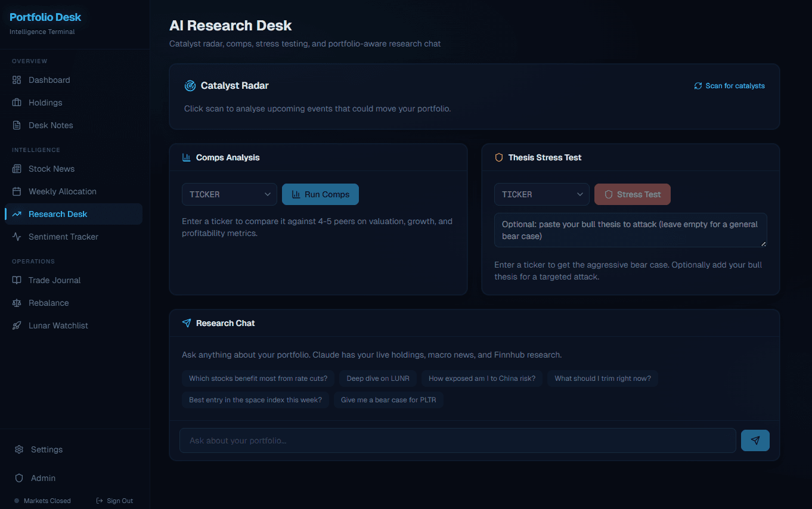The width and height of the screenshot is (812, 509).
Task: Click the Portfolio Desk logo title
Action: click(x=45, y=17)
